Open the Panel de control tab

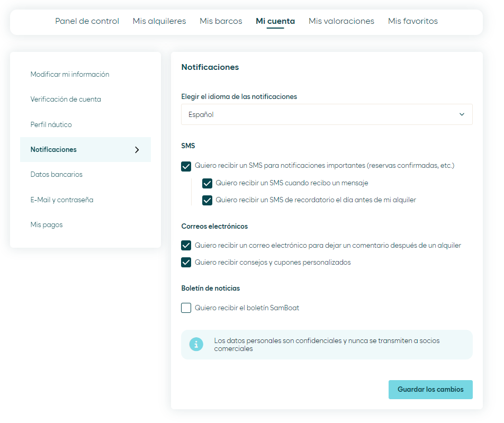click(x=87, y=21)
